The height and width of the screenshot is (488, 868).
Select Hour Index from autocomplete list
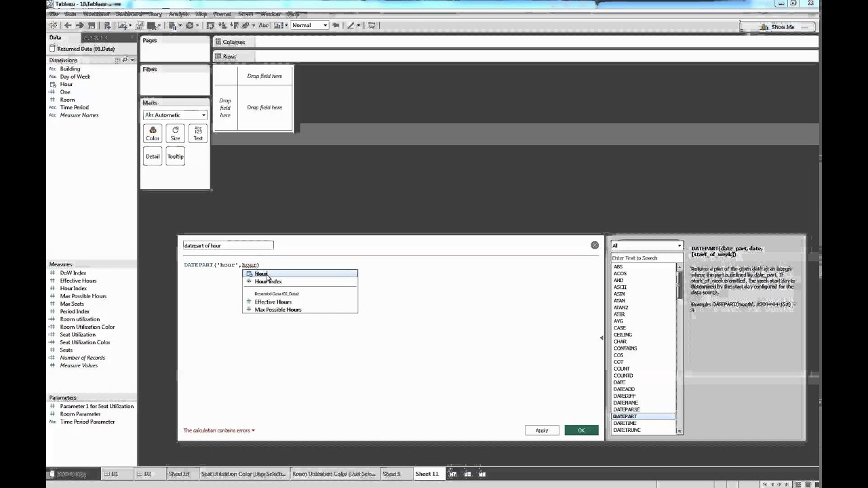pos(300,281)
